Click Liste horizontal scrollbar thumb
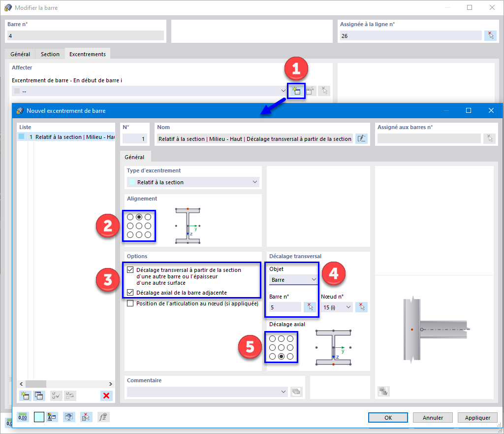 [36, 384]
